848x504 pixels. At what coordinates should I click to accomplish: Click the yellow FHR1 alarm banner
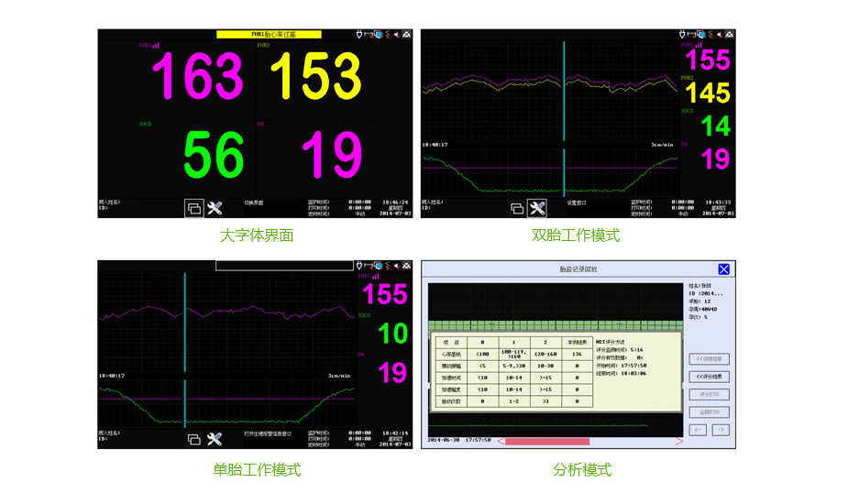click(269, 35)
